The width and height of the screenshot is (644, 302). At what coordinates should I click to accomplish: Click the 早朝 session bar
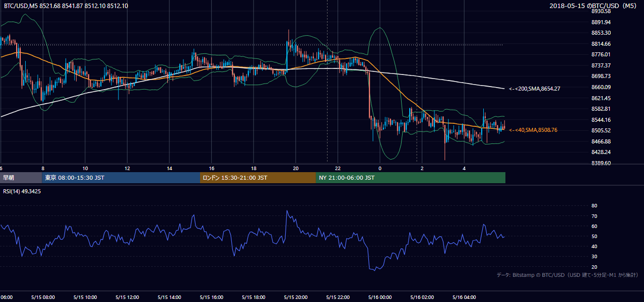(21, 178)
